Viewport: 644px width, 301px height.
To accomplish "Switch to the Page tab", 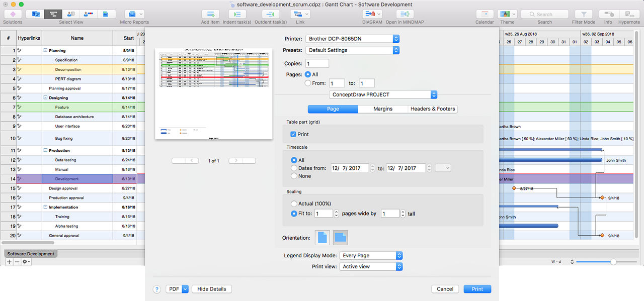I will [333, 109].
